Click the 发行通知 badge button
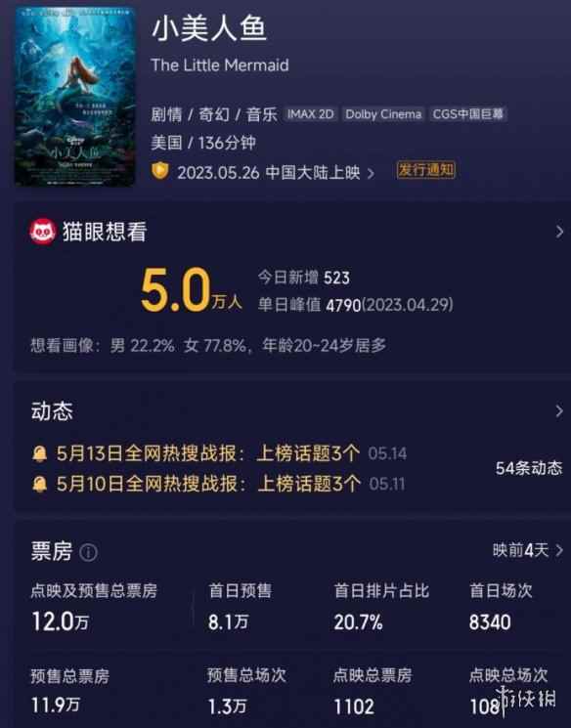The height and width of the screenshot is (728, 571). pos(426,170)
